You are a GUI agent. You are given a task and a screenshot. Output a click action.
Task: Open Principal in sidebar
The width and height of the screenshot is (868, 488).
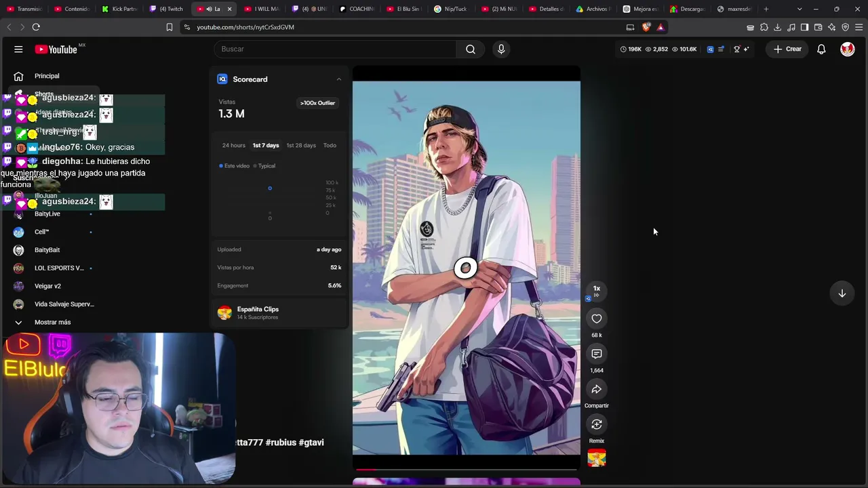47,76
